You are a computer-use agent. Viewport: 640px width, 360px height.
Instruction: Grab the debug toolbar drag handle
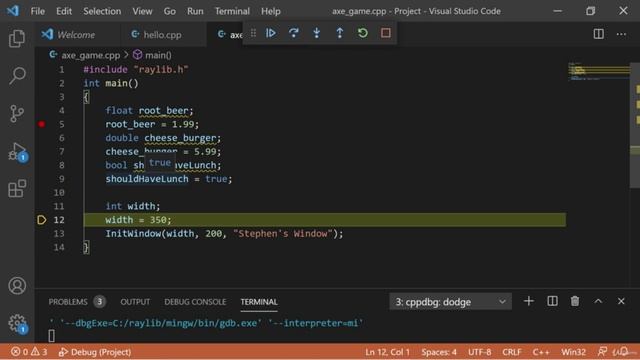pos(253,33)
